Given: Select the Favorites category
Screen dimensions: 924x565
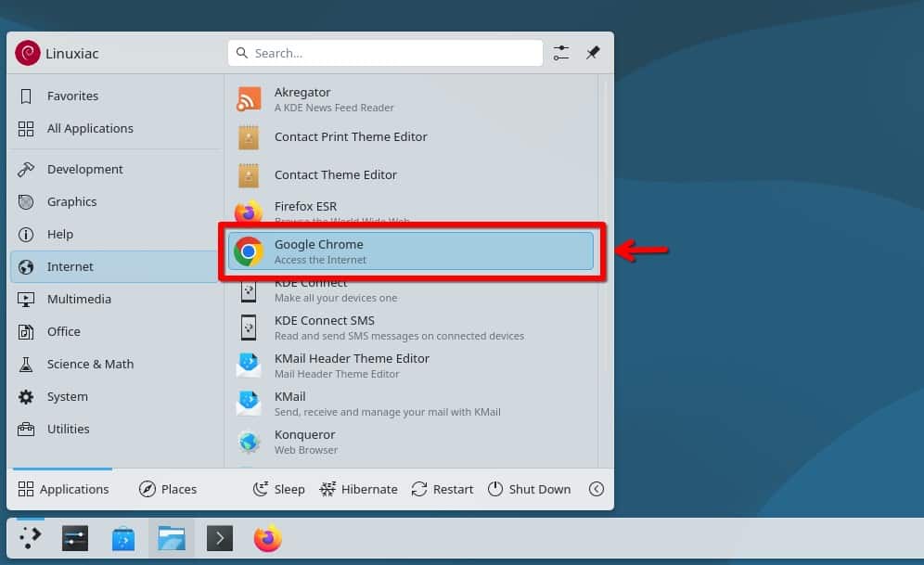Looking at the screenshot, I should pyautogui.click(x=115, y=96).
